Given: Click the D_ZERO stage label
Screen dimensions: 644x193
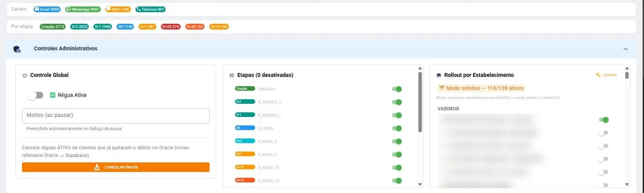Looking at the screenshot, I should (x=266, y=128).
